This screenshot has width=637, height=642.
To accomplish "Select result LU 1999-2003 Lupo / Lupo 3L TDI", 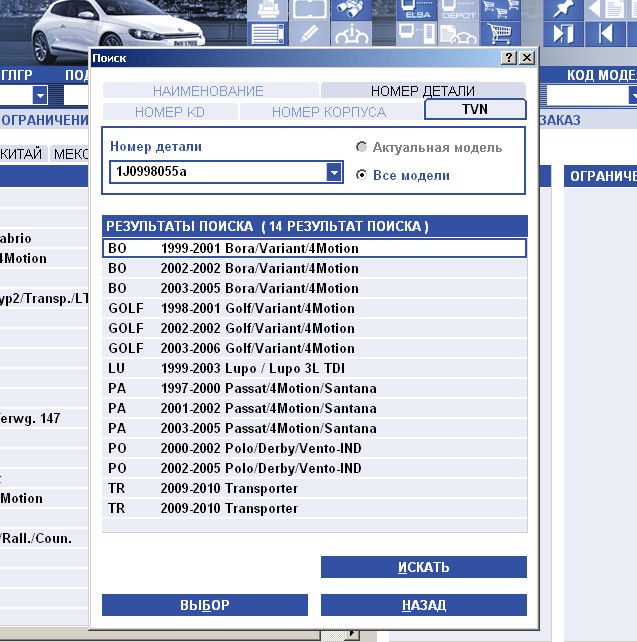I will pos(314,368).
